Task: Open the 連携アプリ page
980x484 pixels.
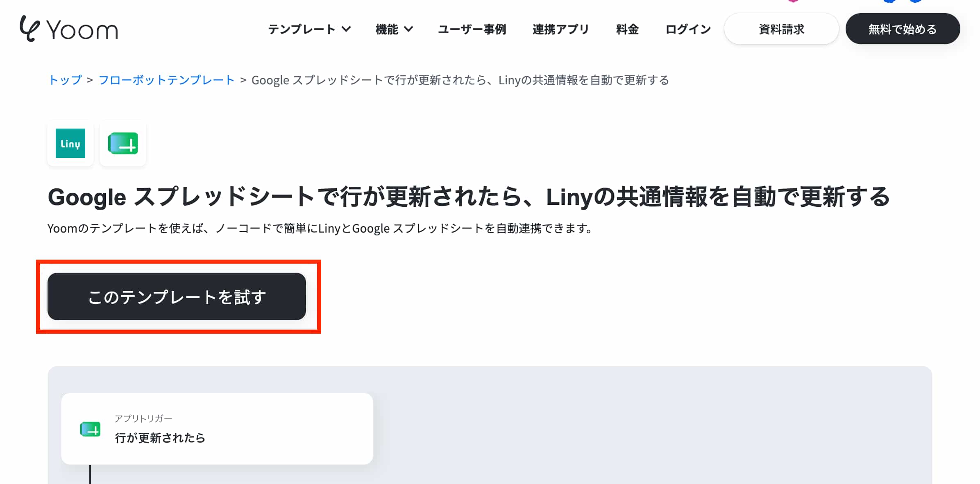Action: [x=561, y=29]
